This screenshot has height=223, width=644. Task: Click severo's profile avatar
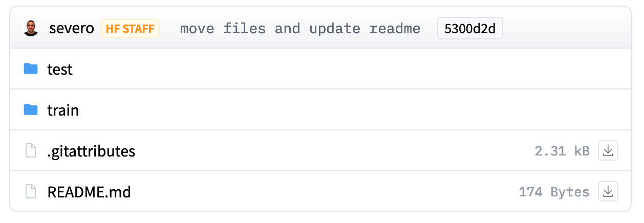31,29
